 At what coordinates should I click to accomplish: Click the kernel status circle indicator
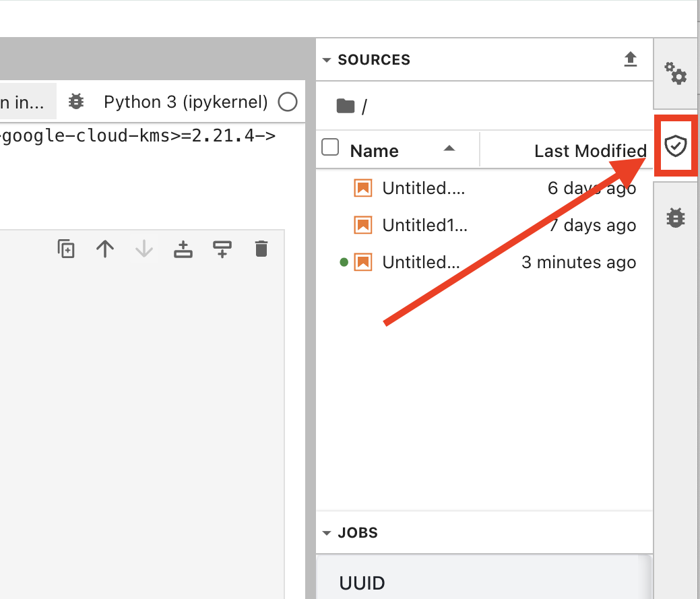point(288,102)
